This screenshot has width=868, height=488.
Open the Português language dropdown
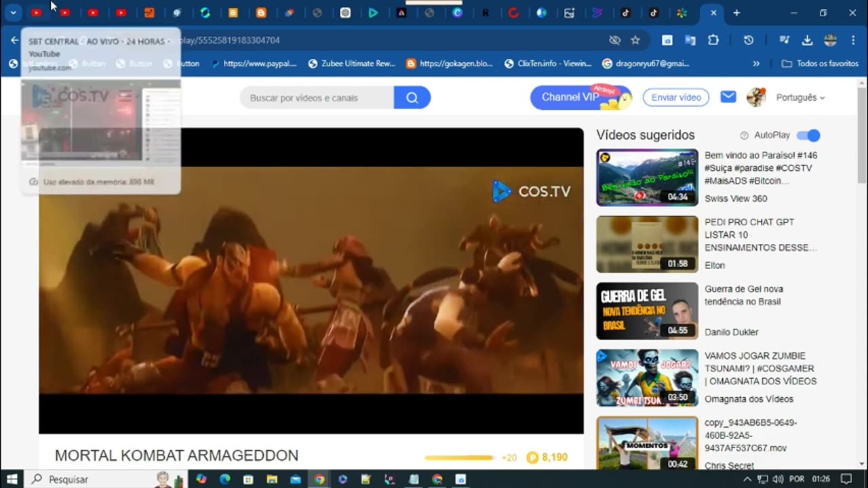(800, 98)
